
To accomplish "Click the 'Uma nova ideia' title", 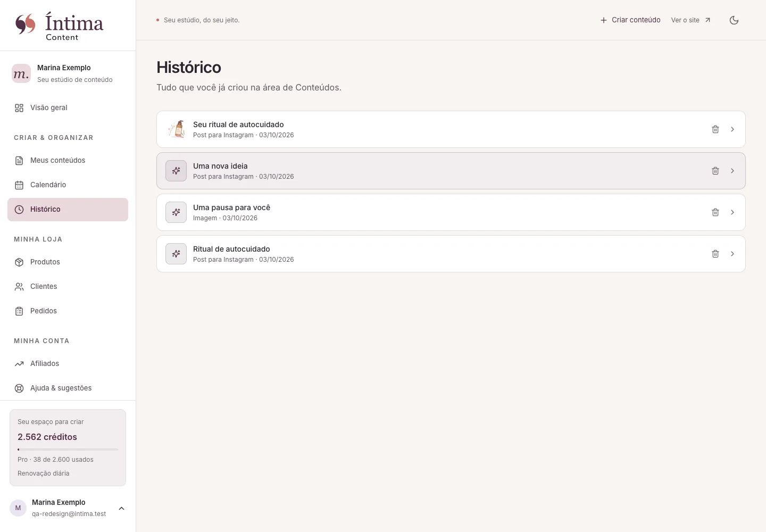I will 220,166.
